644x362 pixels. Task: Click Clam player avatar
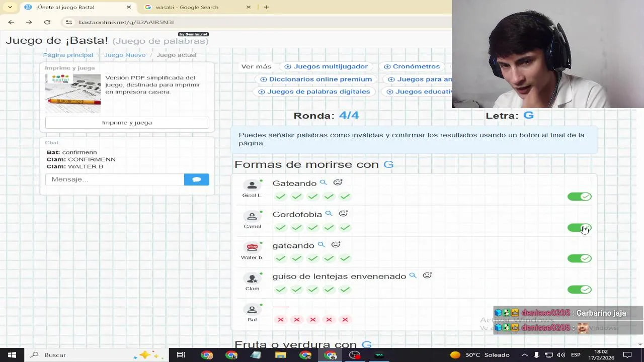click(x=252, y=278)
